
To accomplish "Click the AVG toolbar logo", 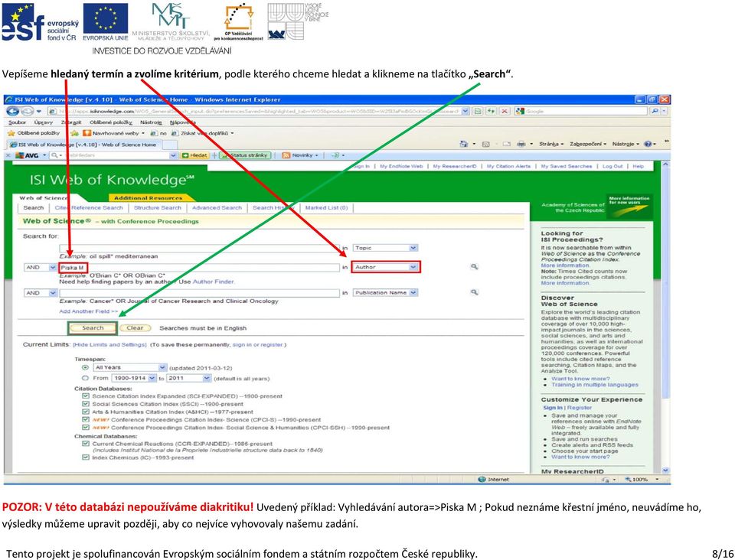I will (x=28, y=155).
